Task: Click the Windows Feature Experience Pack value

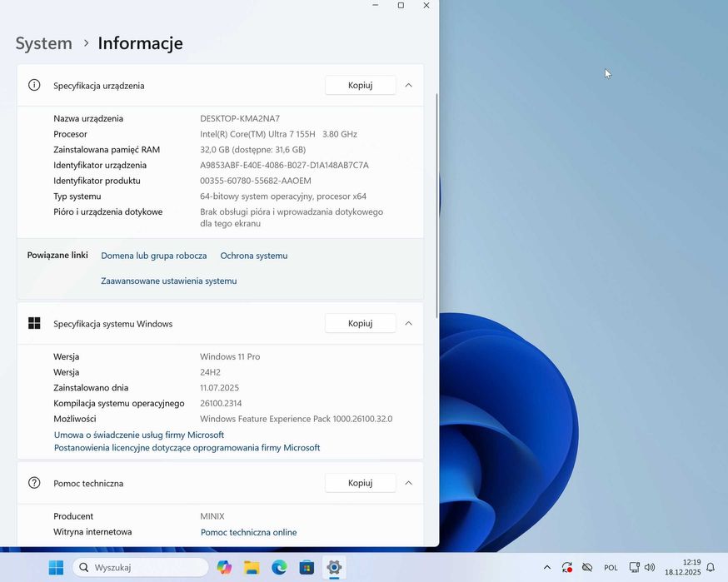Action: 297,419
